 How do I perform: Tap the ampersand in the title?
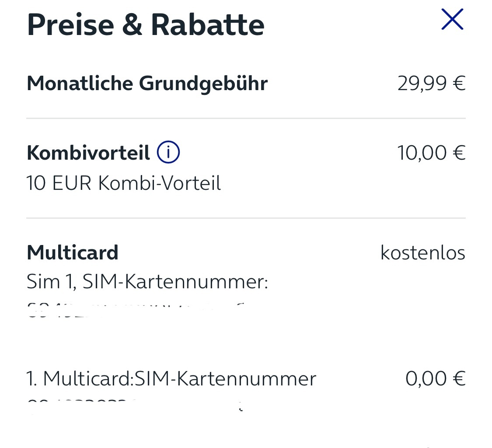click(x=132, y=25)
